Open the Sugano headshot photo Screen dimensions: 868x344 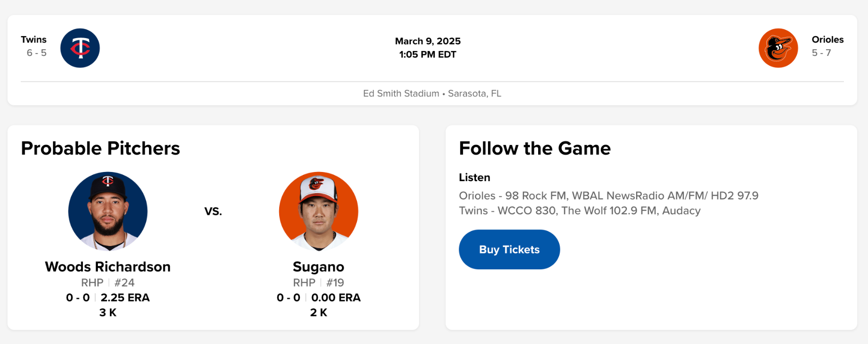(x=318, y=211)
